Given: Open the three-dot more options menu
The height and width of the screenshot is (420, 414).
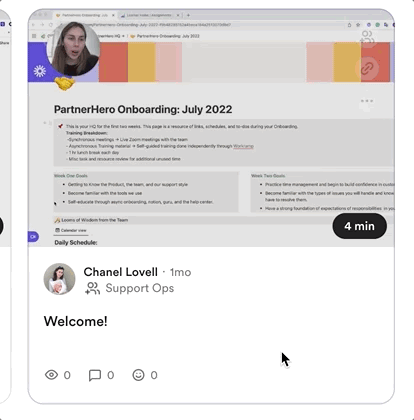Looking at the screenshot, I should (x=367, y=101).
